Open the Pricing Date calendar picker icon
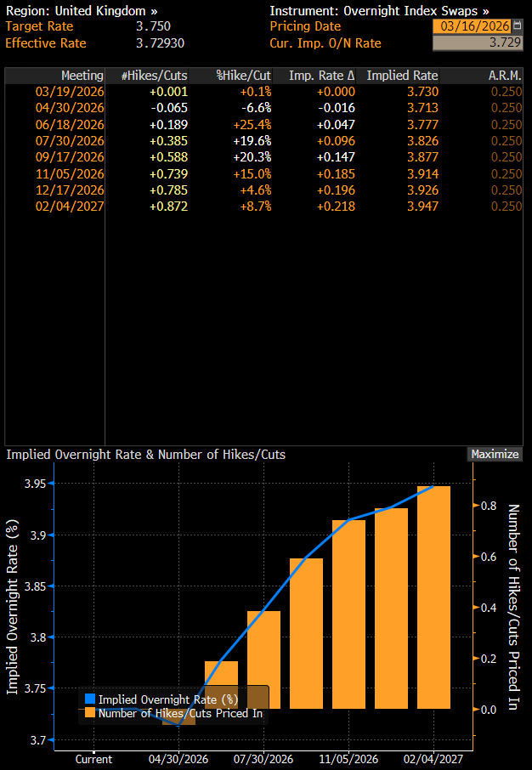The width and height of the screenshot is (532, 770). coord(518,26)
